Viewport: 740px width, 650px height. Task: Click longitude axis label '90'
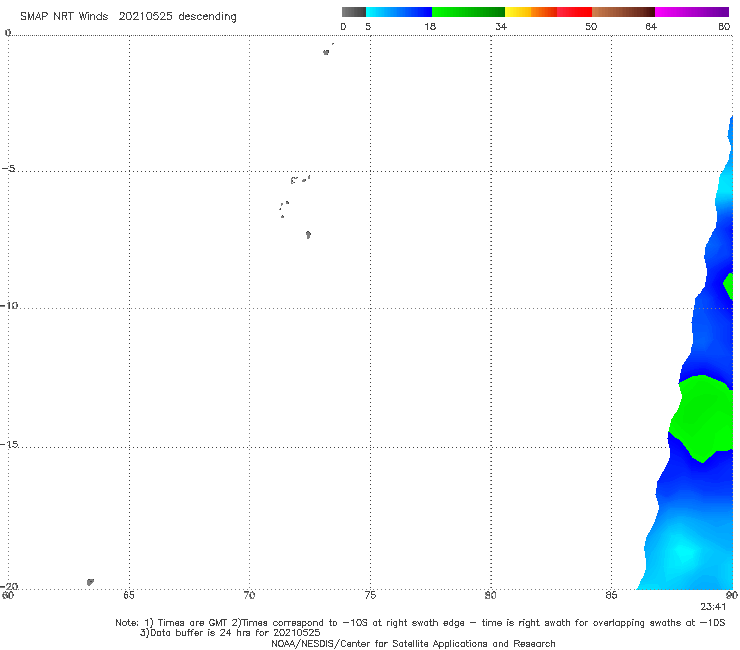click(732, 595)
